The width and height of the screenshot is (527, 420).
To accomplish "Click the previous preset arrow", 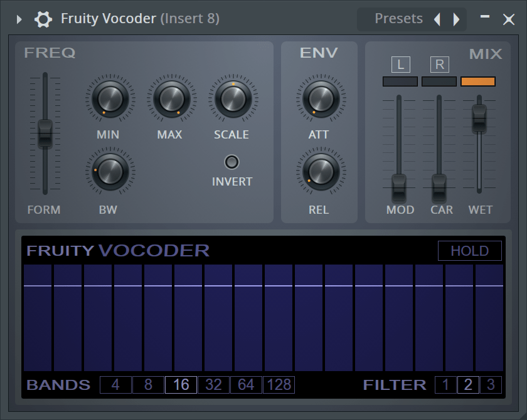I will [x=437, y=19].
